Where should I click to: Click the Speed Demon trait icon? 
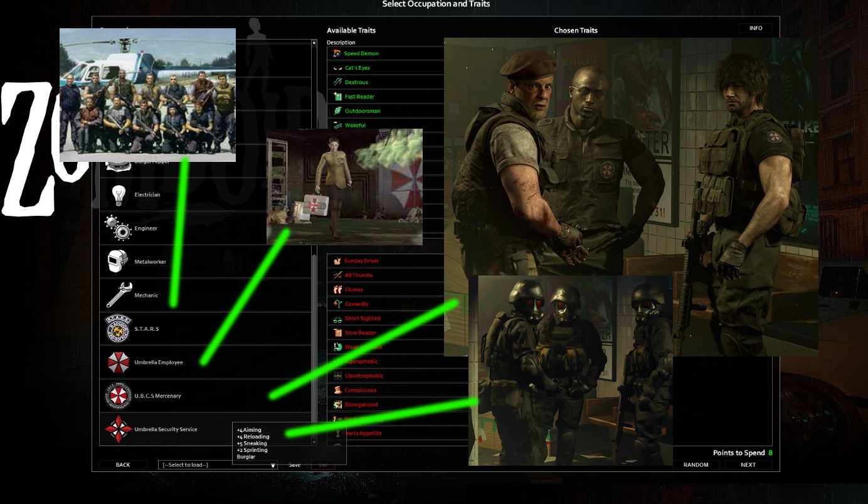pyautogui.click(x=337, y=53)
